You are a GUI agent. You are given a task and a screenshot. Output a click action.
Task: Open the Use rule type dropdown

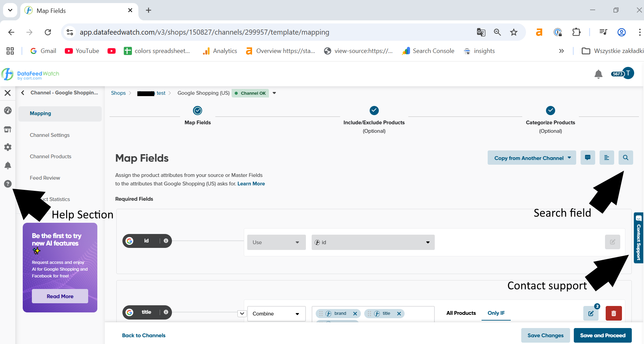click(x=276, y=242)
